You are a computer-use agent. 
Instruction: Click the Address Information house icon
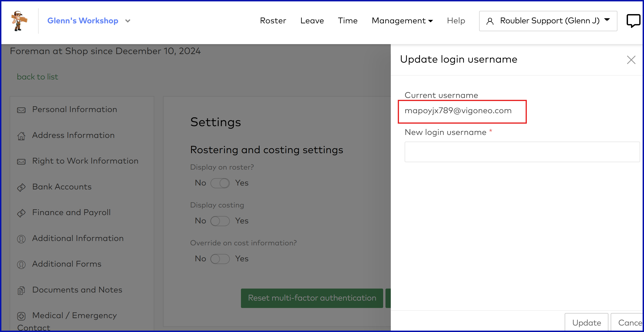[21, 136]
